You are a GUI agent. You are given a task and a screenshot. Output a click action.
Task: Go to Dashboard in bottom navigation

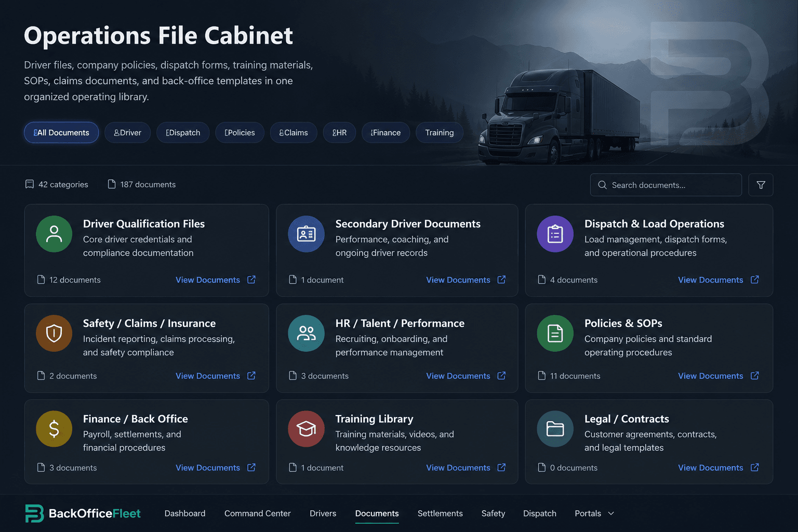185,513
